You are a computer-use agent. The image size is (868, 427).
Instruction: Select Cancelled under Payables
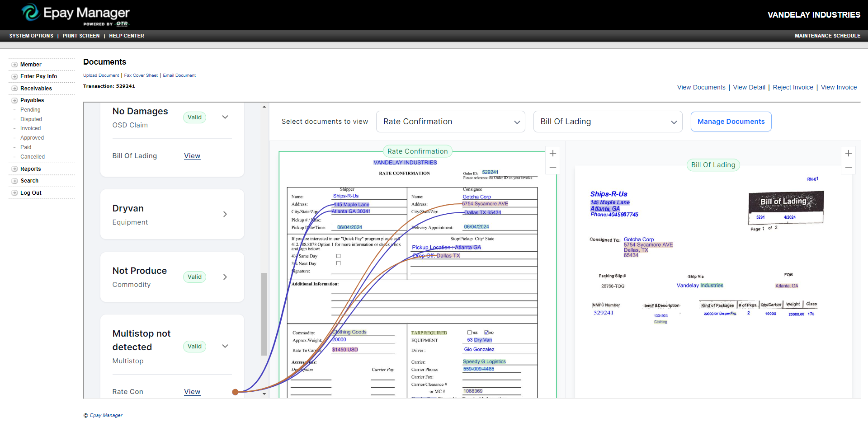(33, 157)
